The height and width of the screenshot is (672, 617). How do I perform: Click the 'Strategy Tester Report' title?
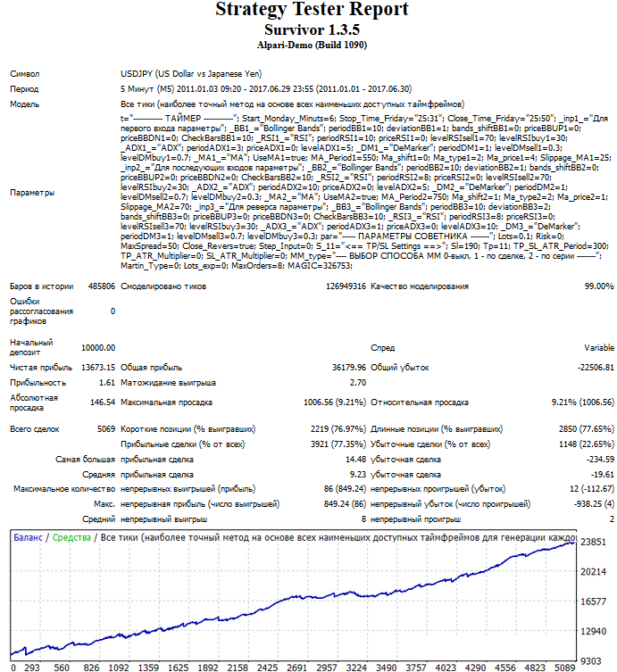click(312, 10)
